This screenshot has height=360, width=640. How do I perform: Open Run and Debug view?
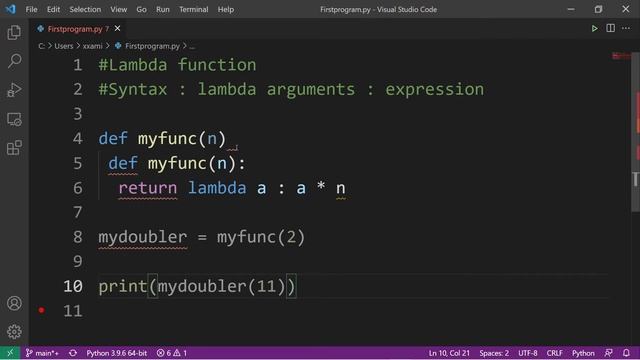coord(14,90)
